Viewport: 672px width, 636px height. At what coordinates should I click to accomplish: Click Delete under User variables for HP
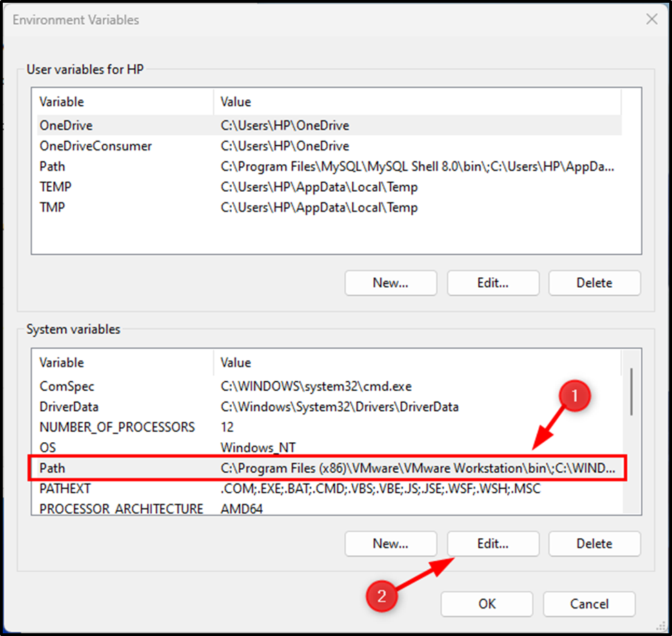tap(595, 283)
